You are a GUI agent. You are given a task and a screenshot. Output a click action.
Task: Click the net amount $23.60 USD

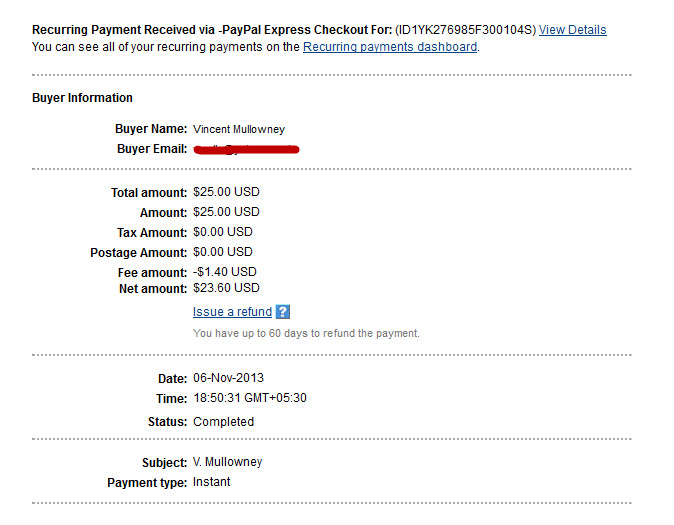226,288
